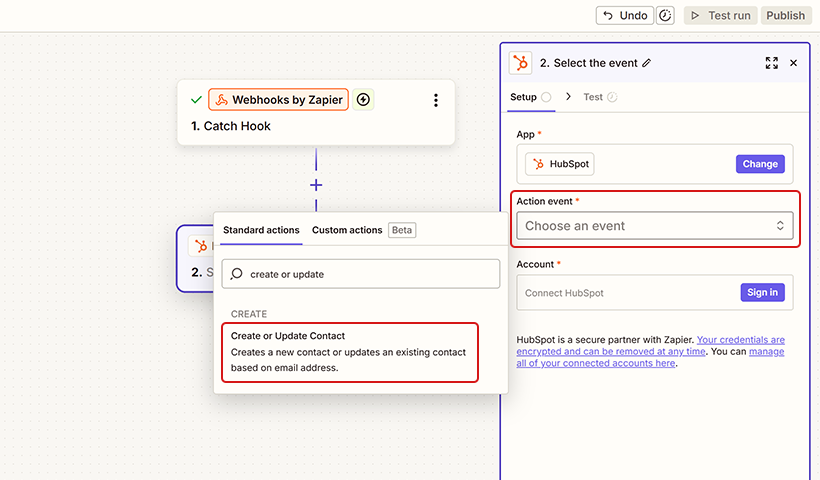820x480 pixels.
Task: Open version history clock icon
Action: point(665,15)
